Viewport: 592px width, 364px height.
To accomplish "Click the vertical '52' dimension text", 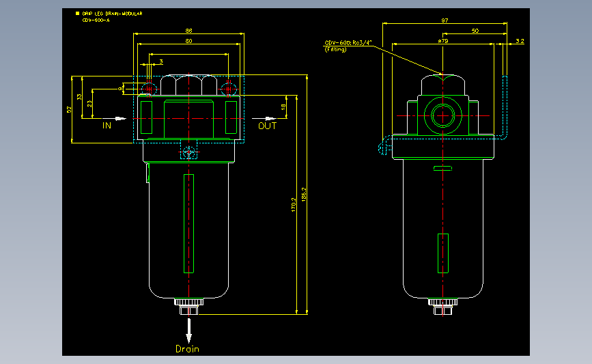I will coord(69,109).
